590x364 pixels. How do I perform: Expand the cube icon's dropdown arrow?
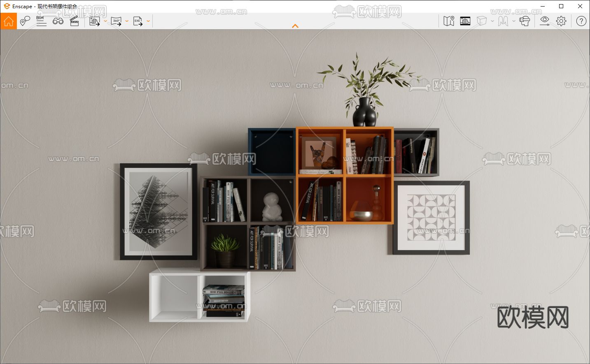[492, 21]
